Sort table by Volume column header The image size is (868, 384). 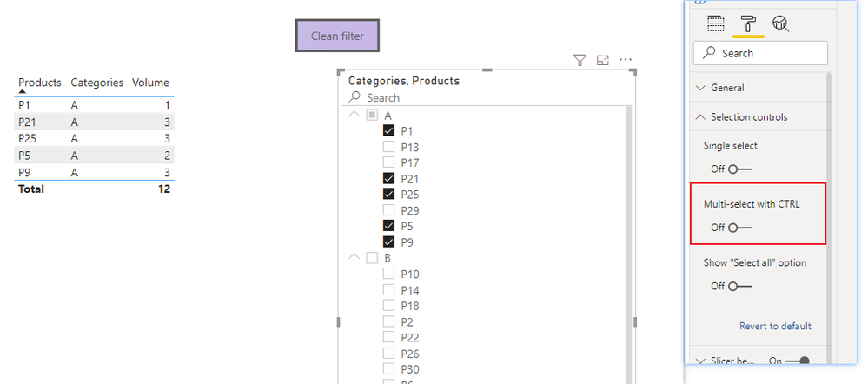coord(150,83)
